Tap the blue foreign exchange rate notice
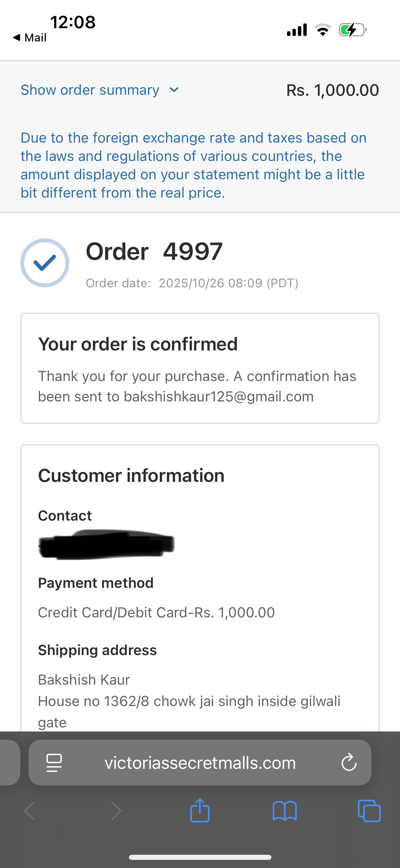The height and width of the screenshot is (868, 400). click(x=193, y=165)
